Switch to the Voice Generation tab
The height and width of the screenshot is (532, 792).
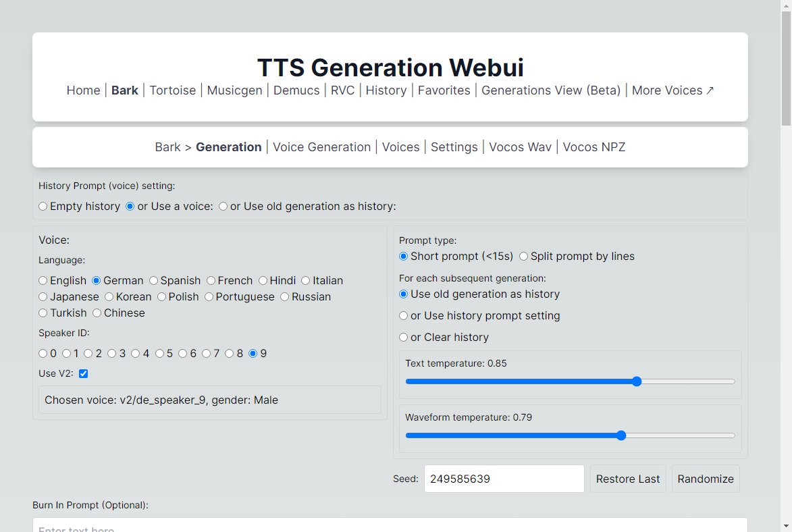[322, 147]
